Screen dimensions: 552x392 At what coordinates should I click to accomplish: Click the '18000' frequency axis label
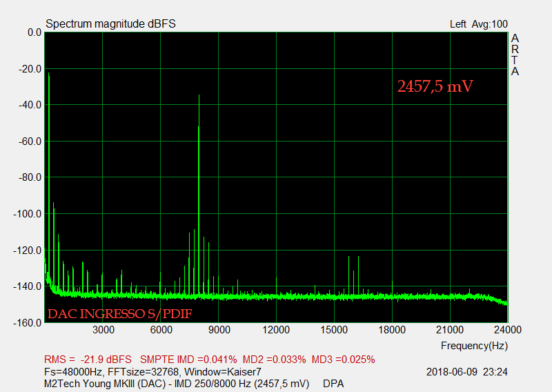tap(392, 330)
